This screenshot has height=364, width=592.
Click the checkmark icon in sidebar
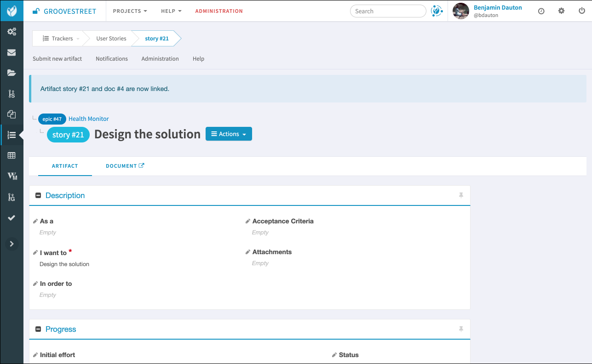tap(11, 218)
